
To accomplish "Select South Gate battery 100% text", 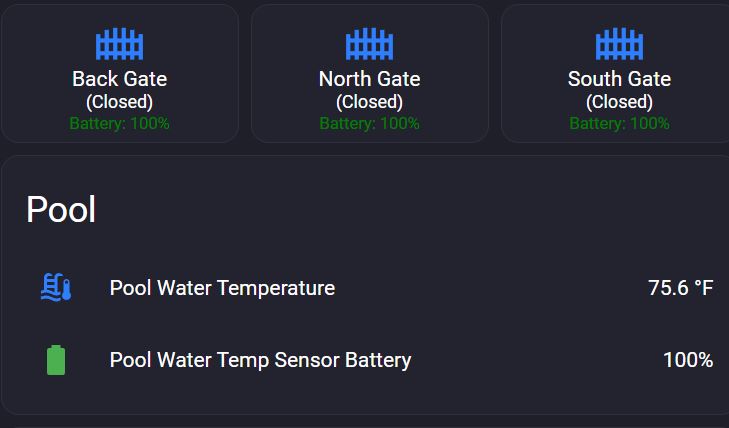I will [x=620, y=124].
